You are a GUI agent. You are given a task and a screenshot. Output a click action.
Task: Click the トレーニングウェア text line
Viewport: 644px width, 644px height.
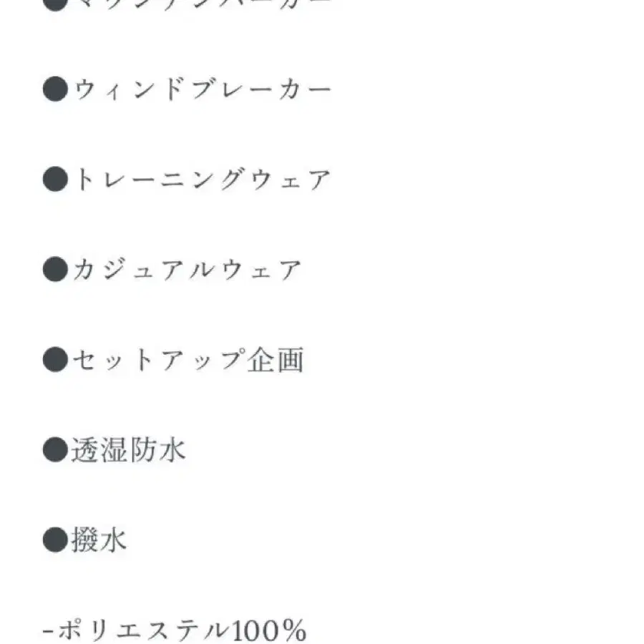(201, 180)
